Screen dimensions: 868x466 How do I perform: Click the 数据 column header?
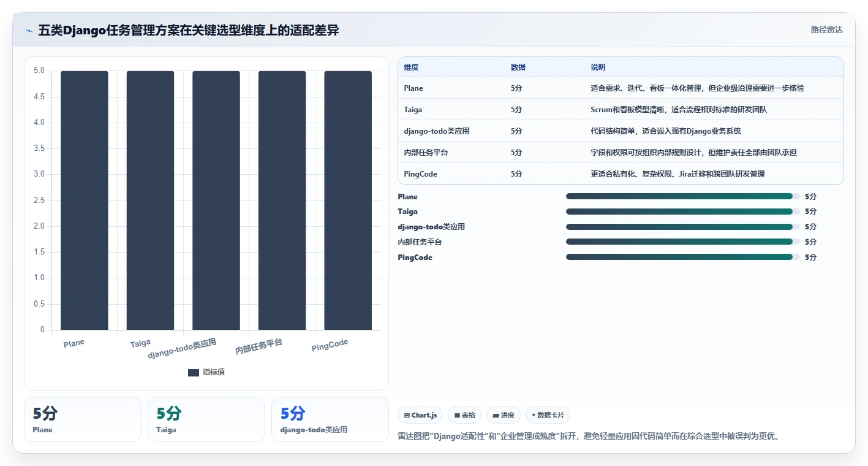518,67
